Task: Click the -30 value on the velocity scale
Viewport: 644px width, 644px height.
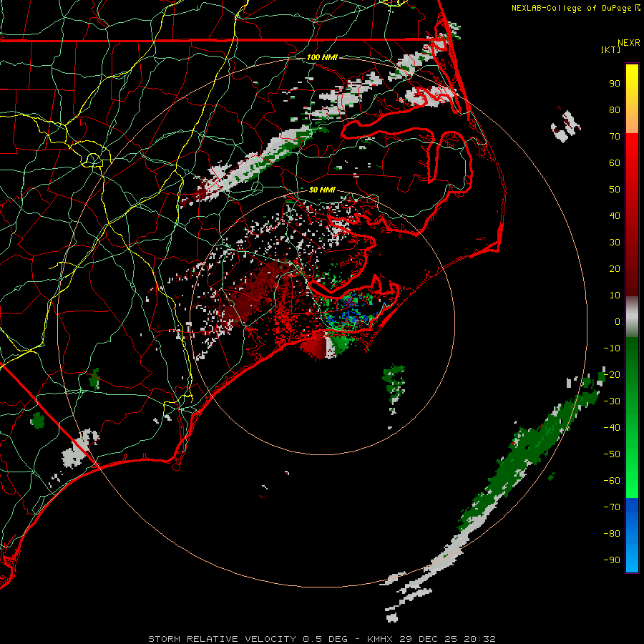Action: [612, 401]
